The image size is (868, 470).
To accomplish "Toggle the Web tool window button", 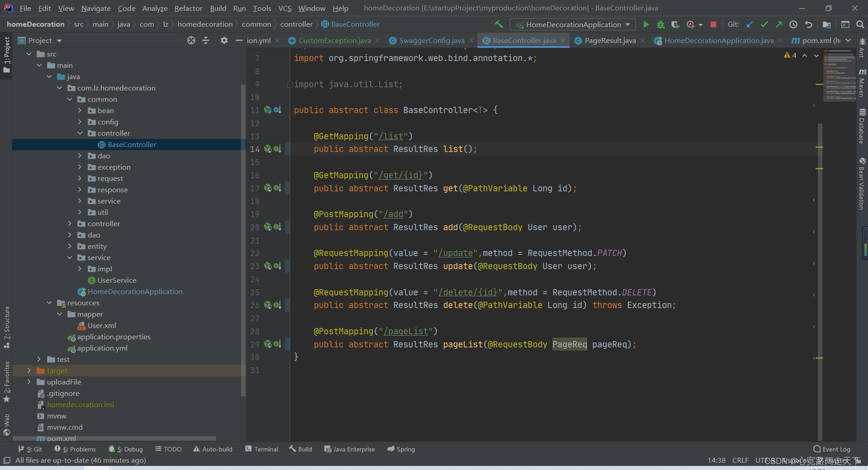I will tap(6, 425).
